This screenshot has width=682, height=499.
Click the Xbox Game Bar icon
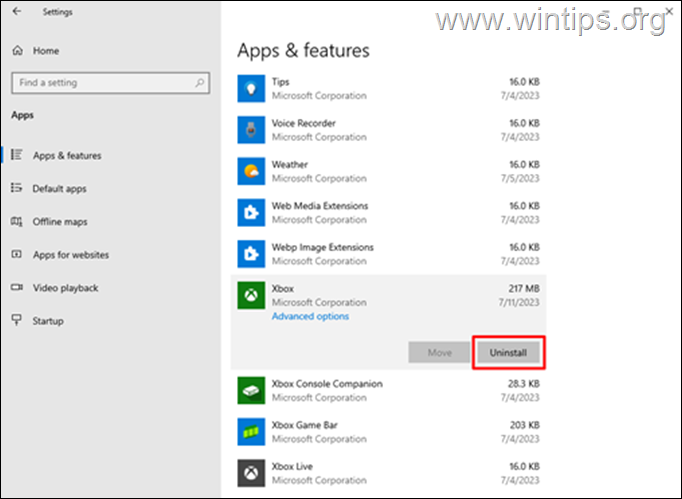coord(251,432)
